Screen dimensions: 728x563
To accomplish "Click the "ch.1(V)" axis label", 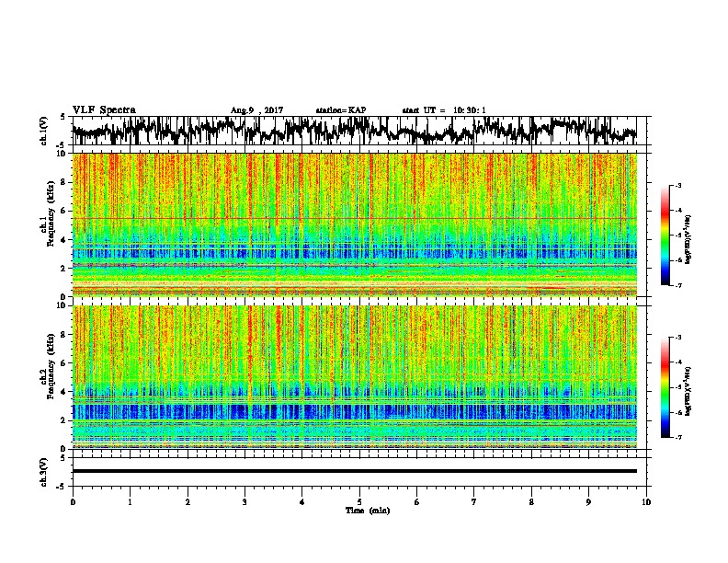I will click(x=44, y=132).
